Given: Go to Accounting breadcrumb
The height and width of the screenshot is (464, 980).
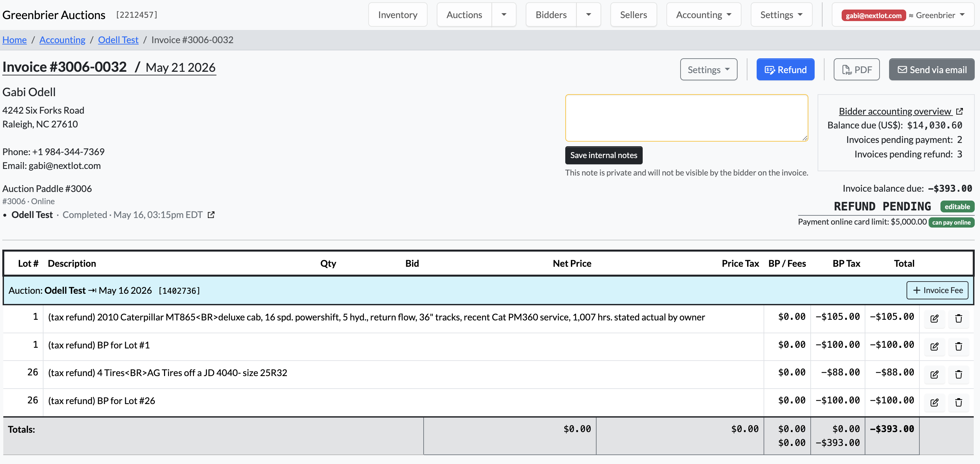Looking at the screenshot, I should coord(62,40).
